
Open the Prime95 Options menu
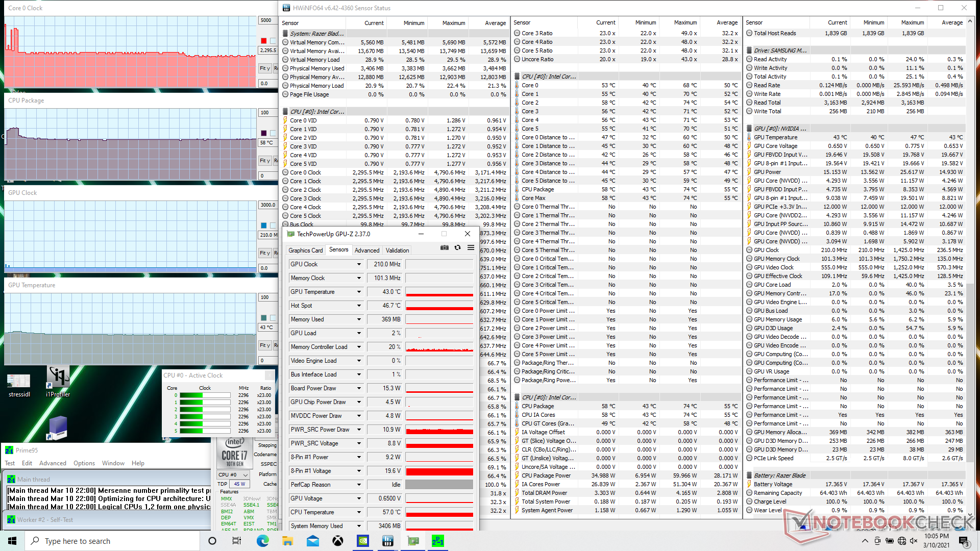click(x=84, y=463)
